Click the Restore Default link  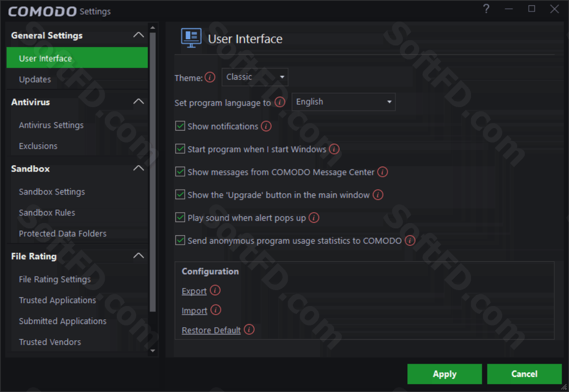click(211, 330)
